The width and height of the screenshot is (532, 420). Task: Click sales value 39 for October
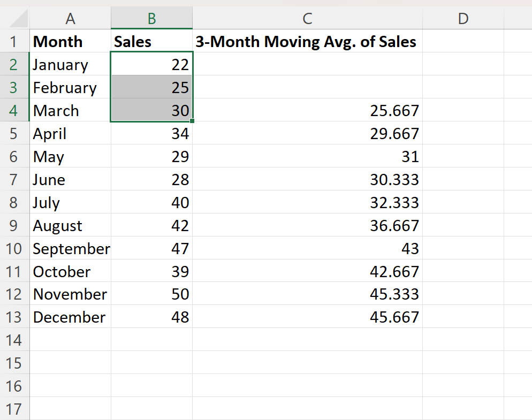151,271
